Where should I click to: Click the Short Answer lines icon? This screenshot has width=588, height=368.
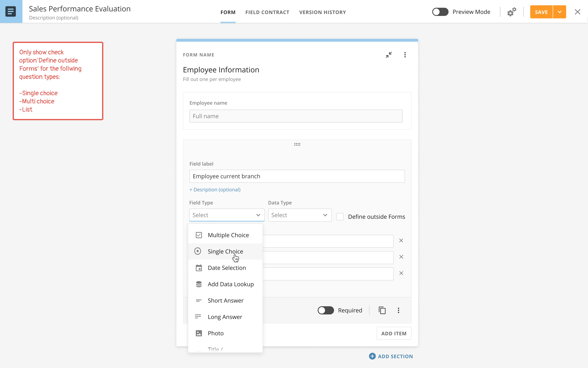coord(199,301)
